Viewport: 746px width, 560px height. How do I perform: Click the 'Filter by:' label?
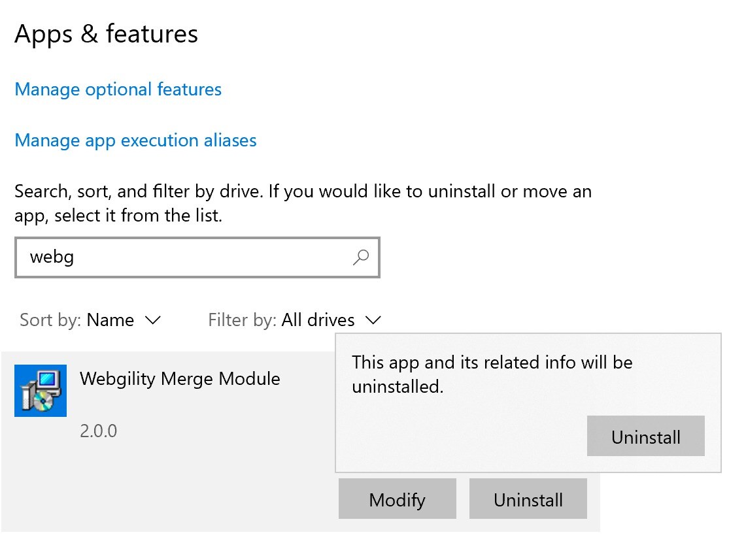[242, 320]
